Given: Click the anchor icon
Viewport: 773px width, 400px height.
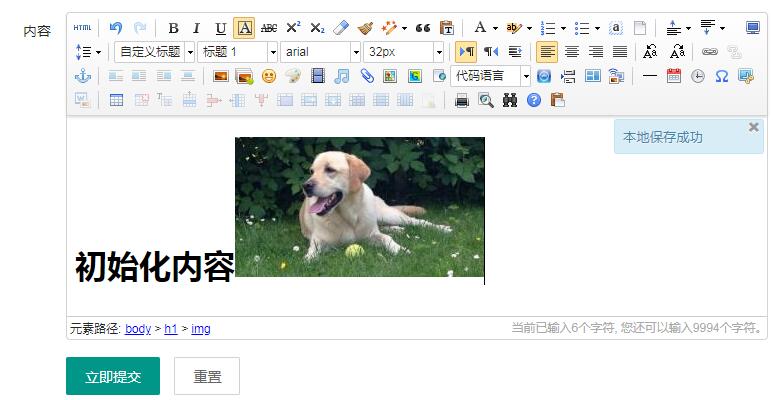Looking at the screenshot, I should pos(83,76).
